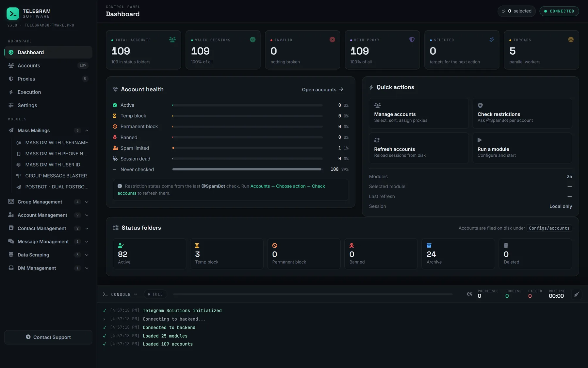Click the Check restrictions quick action
This screenshot has width=588, height=368.
522,113
